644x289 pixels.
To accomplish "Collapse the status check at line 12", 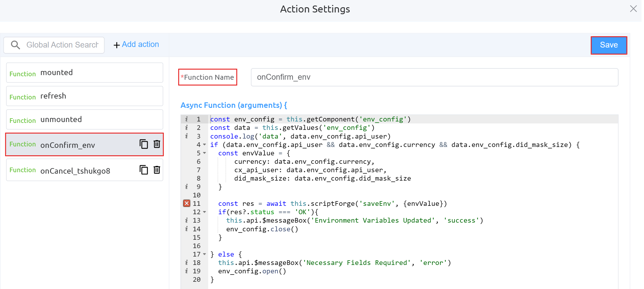I will click(205, 212).
